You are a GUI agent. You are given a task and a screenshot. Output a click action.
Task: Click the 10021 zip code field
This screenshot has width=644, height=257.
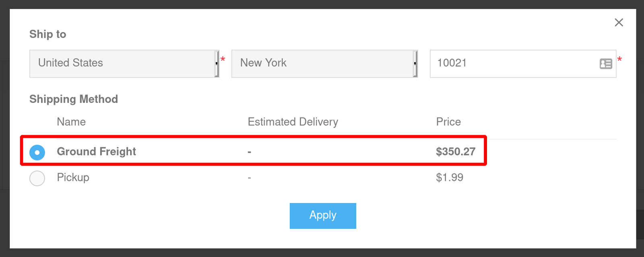[523, 64]
